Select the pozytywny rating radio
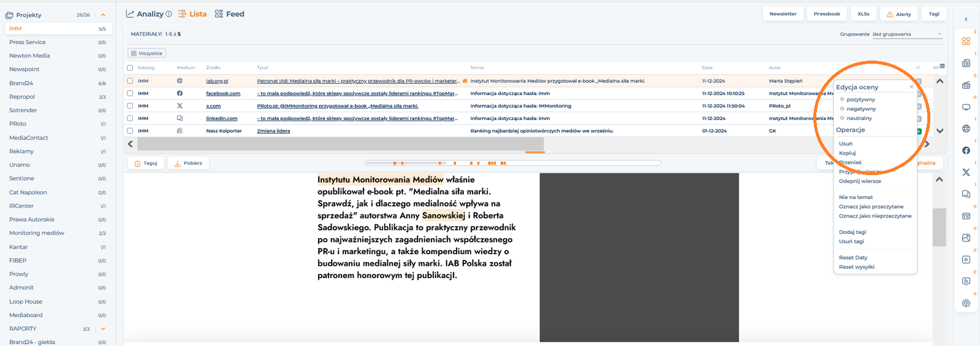 coord(842,99)
